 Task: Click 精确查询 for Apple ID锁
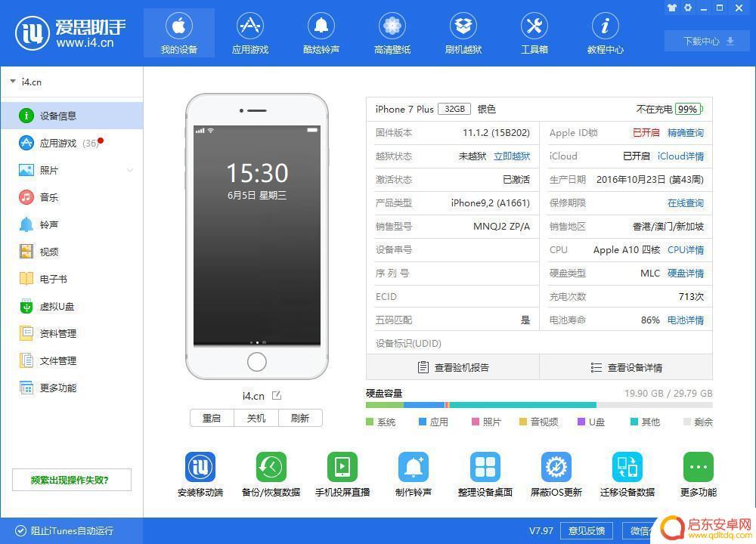(685, 133)
